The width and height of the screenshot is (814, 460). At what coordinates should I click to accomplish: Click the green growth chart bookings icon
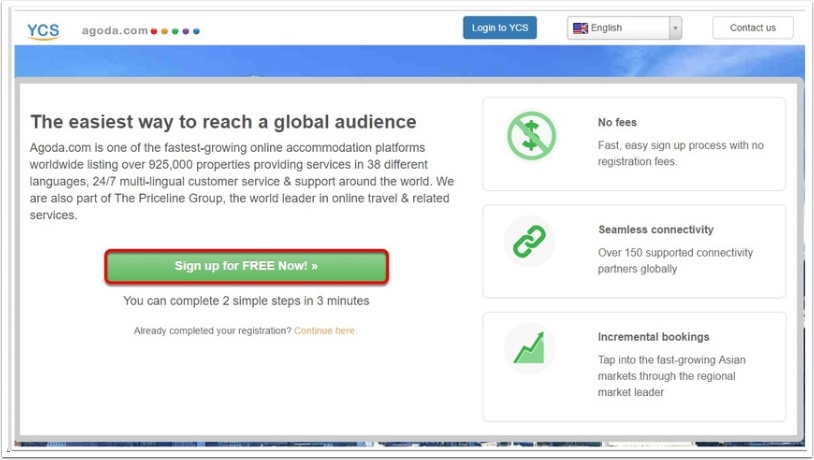pos(530,348)
